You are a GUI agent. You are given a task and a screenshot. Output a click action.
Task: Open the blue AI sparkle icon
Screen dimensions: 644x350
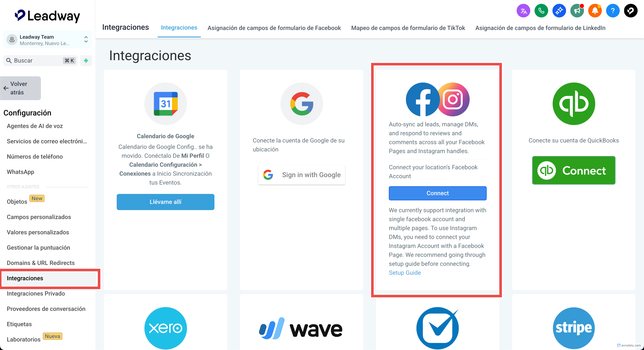pos(559,11)
